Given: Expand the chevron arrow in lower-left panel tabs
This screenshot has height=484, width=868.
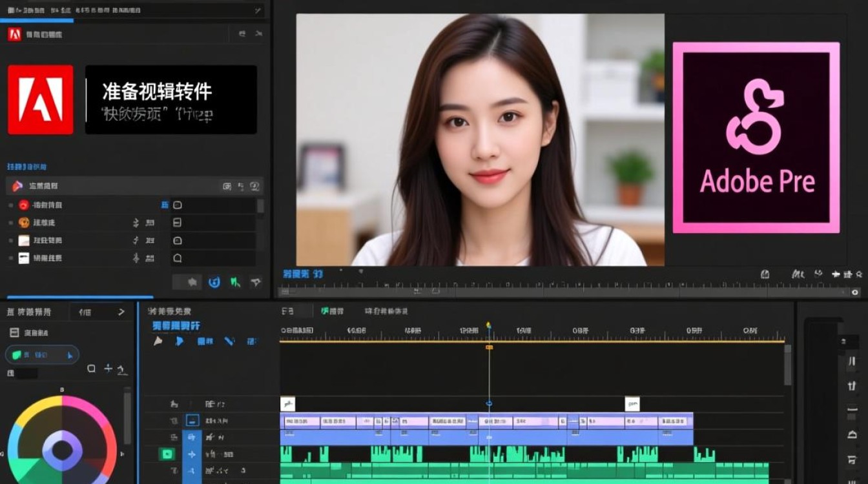Looking at the screenshot, I should pyautogui.click(x=121, y=312).
